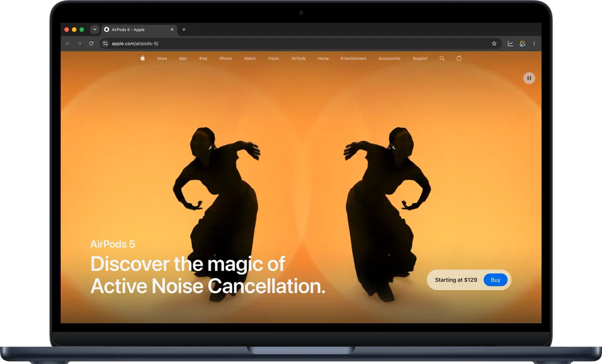Close the window with the red button
The image size is (602, 364).
pyautogui.click(x=67, y=30)
